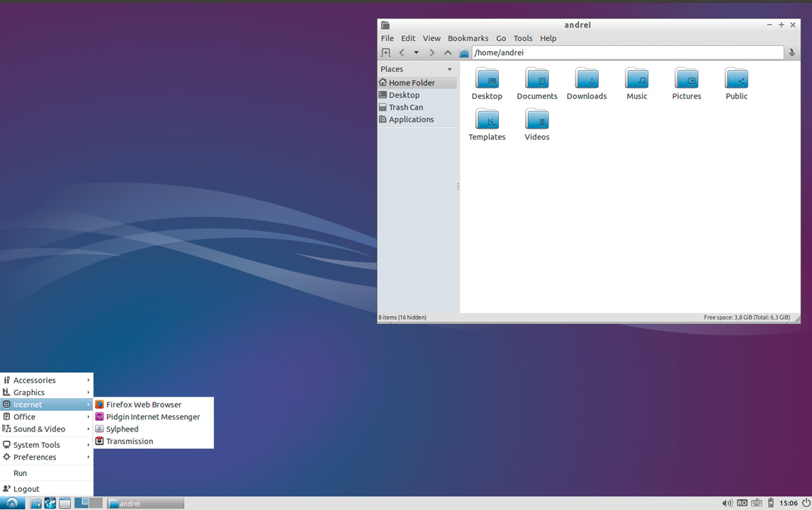
Task: Click the andrei window taskbar button
Action: click(145, 504)
